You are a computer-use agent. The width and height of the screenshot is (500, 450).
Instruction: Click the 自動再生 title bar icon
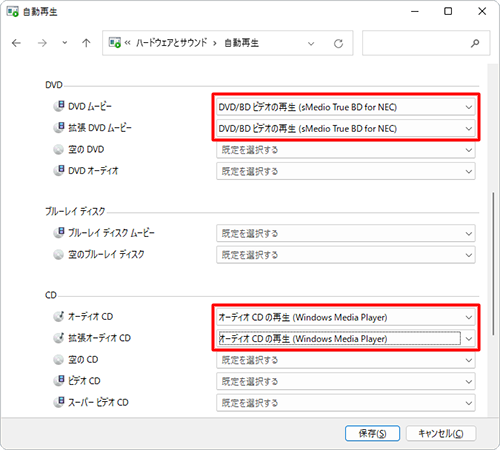(x=13, y=12)
